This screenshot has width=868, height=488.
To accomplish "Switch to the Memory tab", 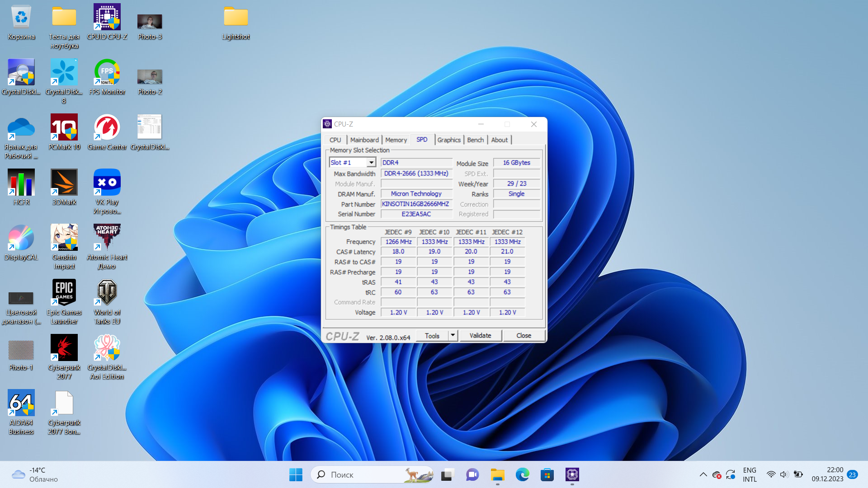I will click(396, 140).
